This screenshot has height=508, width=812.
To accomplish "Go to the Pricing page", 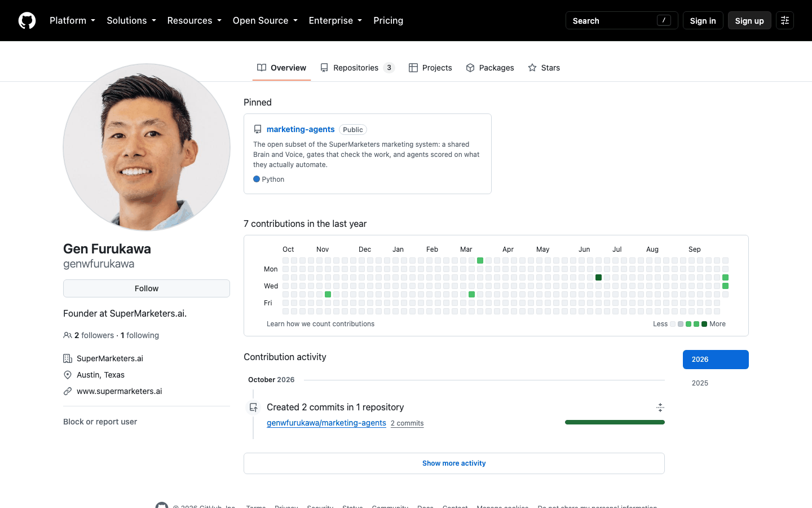I will (x=388, y=20).
